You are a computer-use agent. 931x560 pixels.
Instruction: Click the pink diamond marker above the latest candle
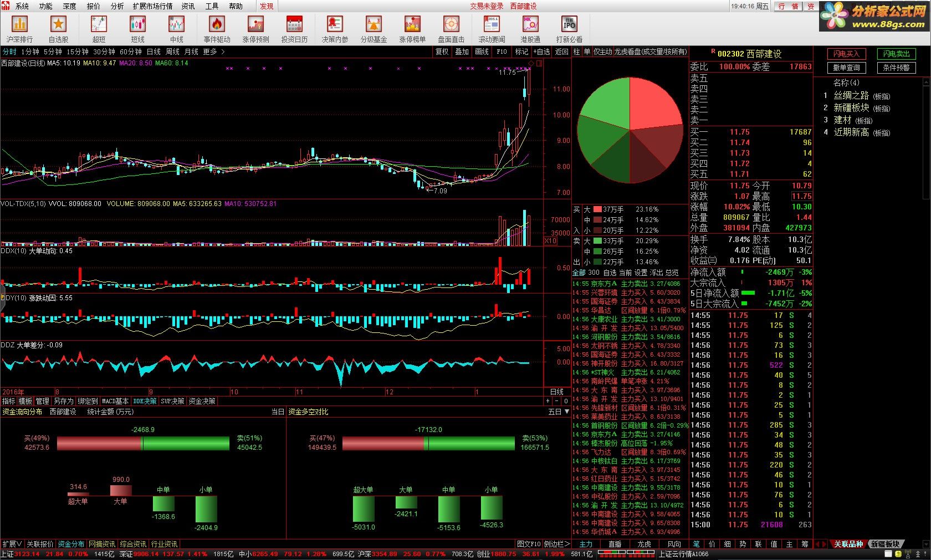pyautogui.click(x=531, y=64)
